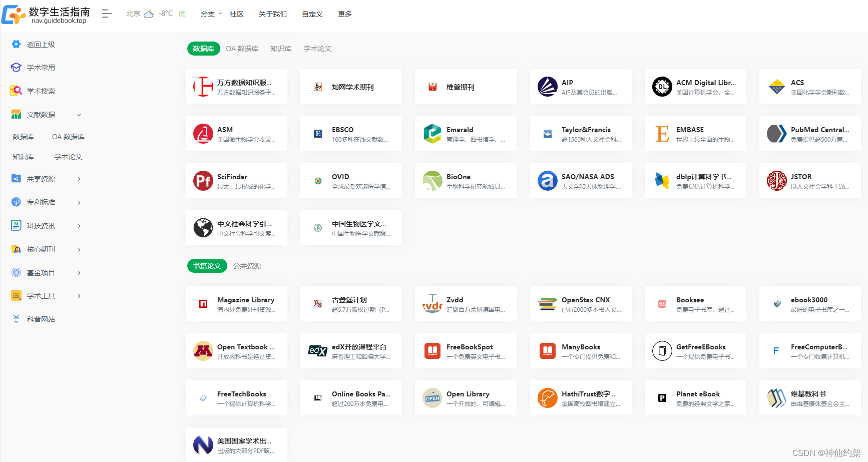Click the Open Library logo icon
This screenshot has width=868, height=462.
click(432, 398)
